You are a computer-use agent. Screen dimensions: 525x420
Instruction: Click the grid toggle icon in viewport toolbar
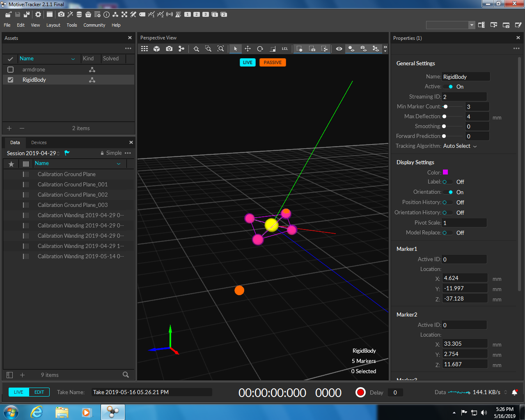click(144, 49)
